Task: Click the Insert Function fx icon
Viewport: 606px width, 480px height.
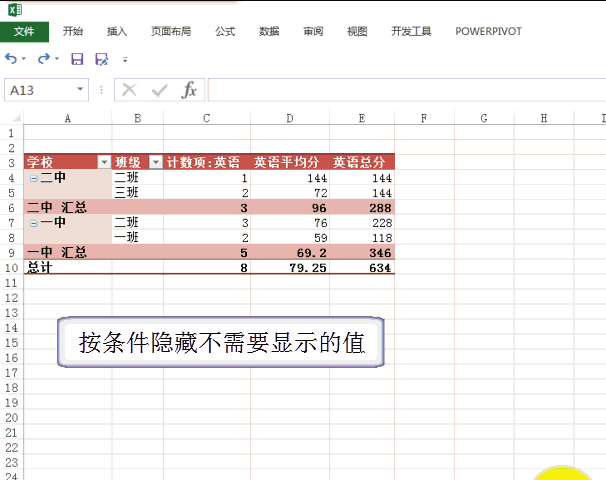Action: pyautogui.click(x=188, y=90)
